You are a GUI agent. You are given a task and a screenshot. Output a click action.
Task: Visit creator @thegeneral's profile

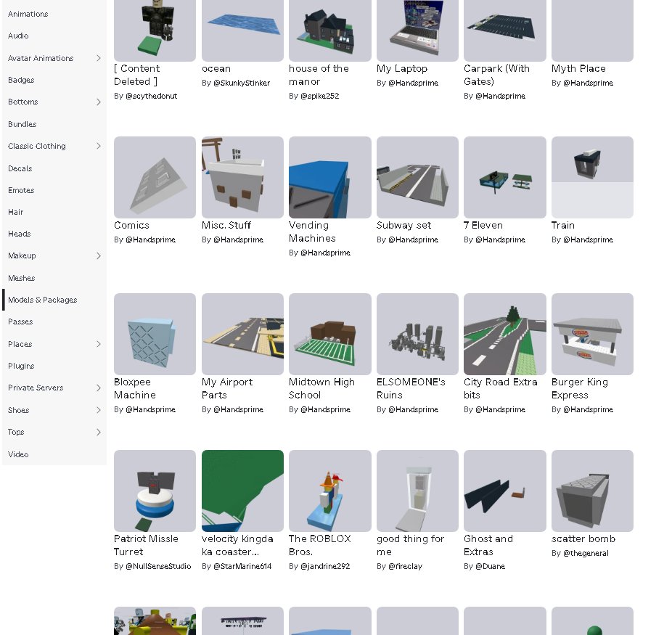586,553
